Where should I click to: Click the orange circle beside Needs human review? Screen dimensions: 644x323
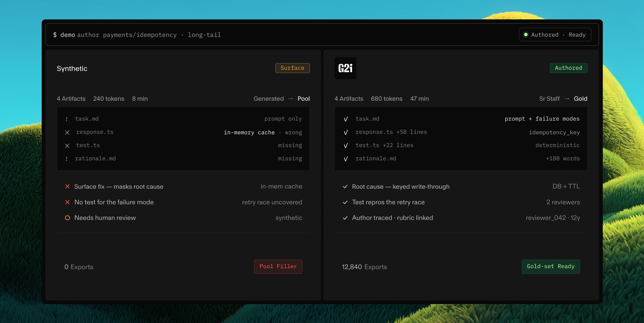tap(67, 218)
